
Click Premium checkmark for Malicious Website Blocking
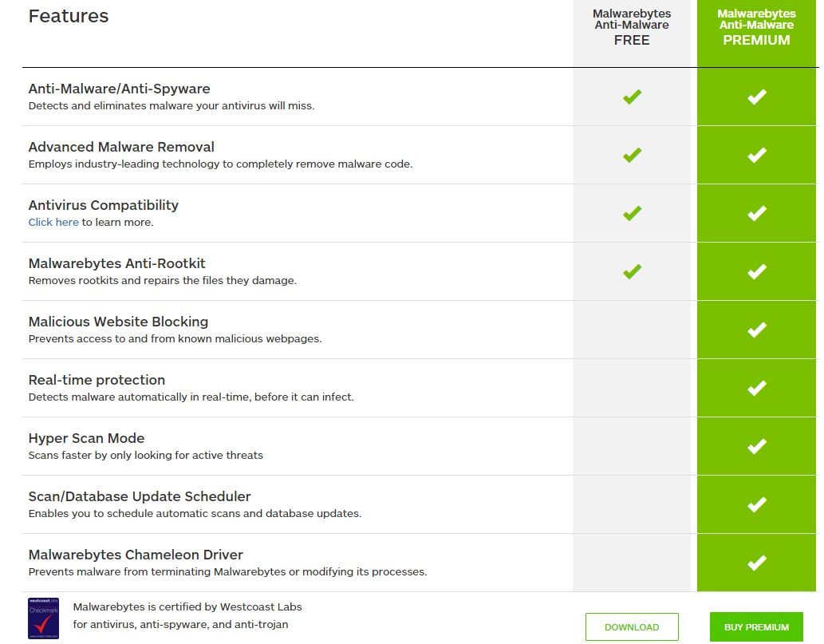(756, 330)
